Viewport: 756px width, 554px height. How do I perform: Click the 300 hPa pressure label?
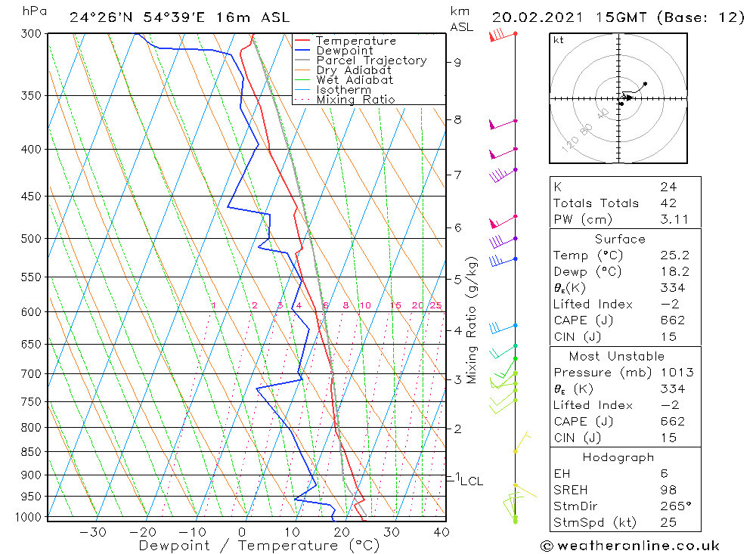tap(31, 34)
